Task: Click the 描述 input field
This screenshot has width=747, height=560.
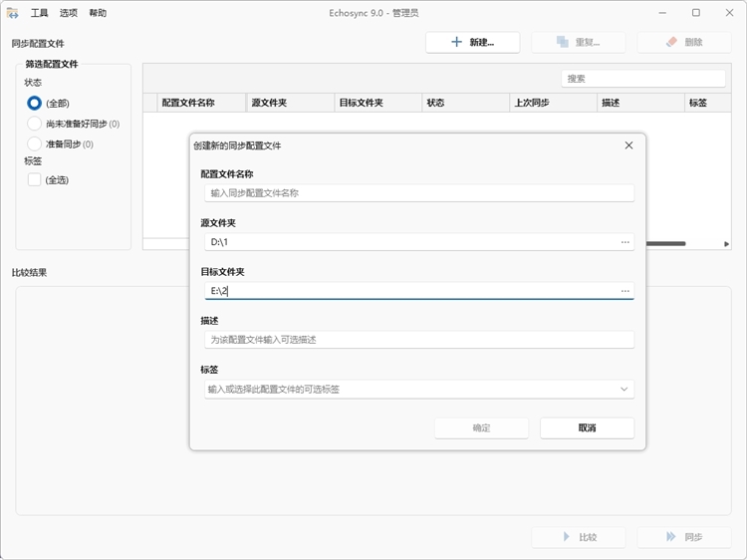Action: [419, 340]
